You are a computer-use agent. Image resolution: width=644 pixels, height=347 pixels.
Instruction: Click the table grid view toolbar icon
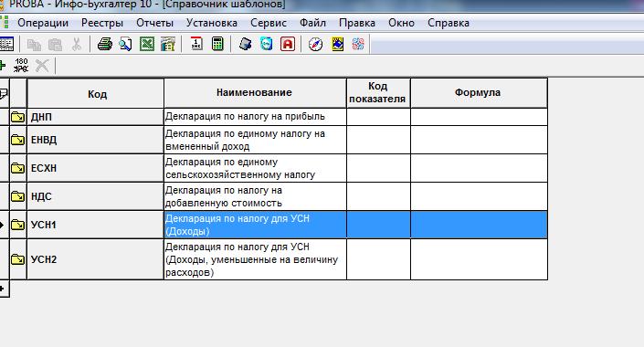coord(6,44)
